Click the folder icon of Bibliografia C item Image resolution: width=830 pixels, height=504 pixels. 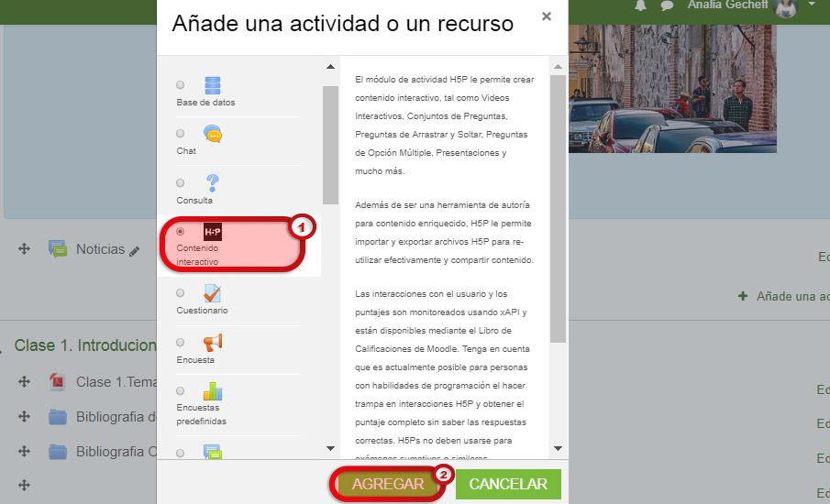(x=58, y=452)
